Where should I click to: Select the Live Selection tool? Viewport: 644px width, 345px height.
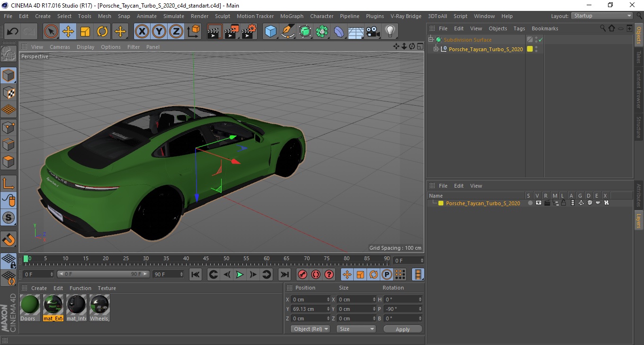[51, 32]
